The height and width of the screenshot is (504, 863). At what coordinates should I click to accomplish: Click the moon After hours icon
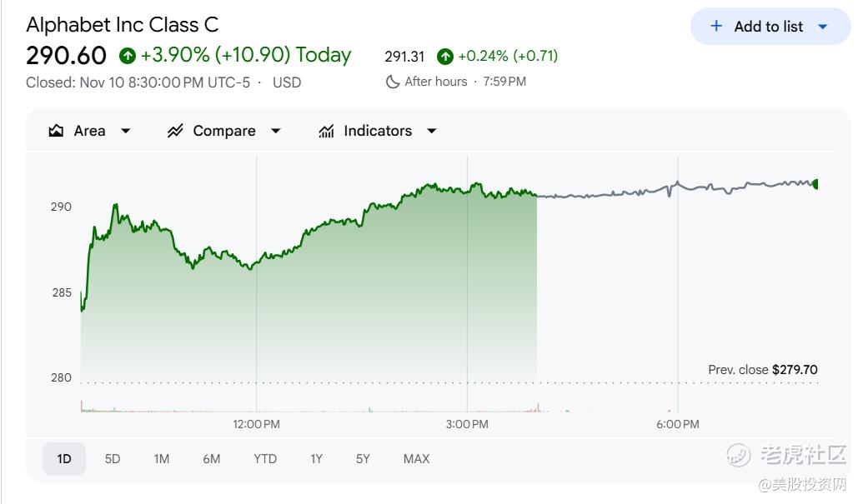click(393, 82)
